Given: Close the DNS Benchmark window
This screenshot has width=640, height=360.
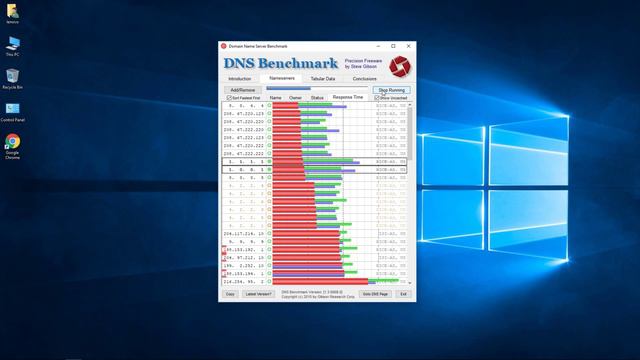Looking at the screenshot, I should tap(408, 46).
